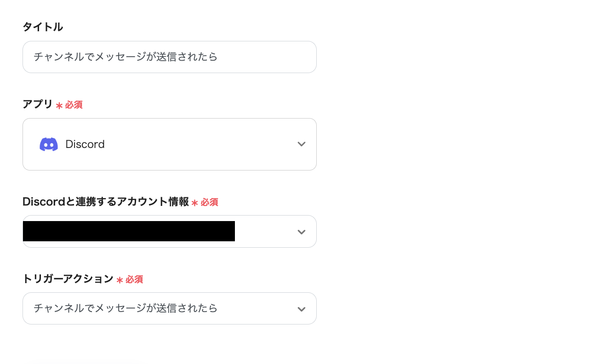
Task: Click the 必須 badge beside アカウント情報
Action: [x=209, y=202]
